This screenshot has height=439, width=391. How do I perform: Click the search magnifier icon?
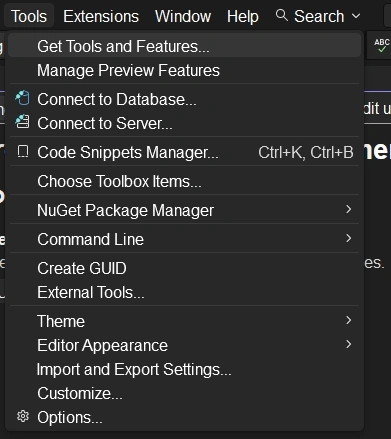pyautogui.click(x=282, y=15)
